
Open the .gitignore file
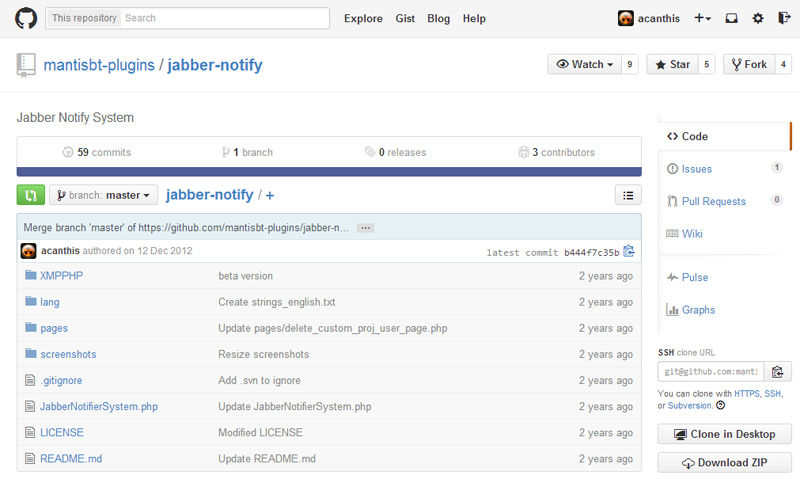[61, 380]
